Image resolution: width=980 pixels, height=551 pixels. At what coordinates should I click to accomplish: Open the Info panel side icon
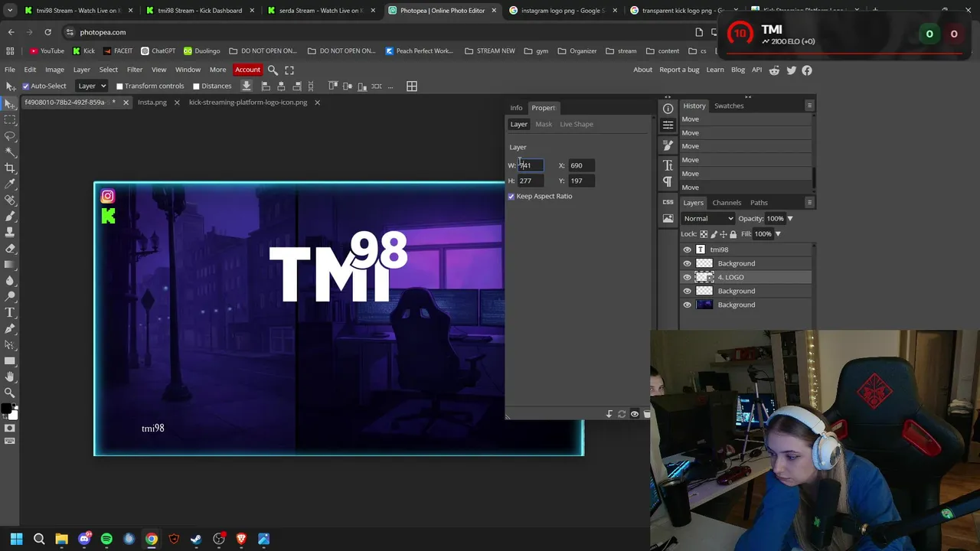[x=668, y=109]
